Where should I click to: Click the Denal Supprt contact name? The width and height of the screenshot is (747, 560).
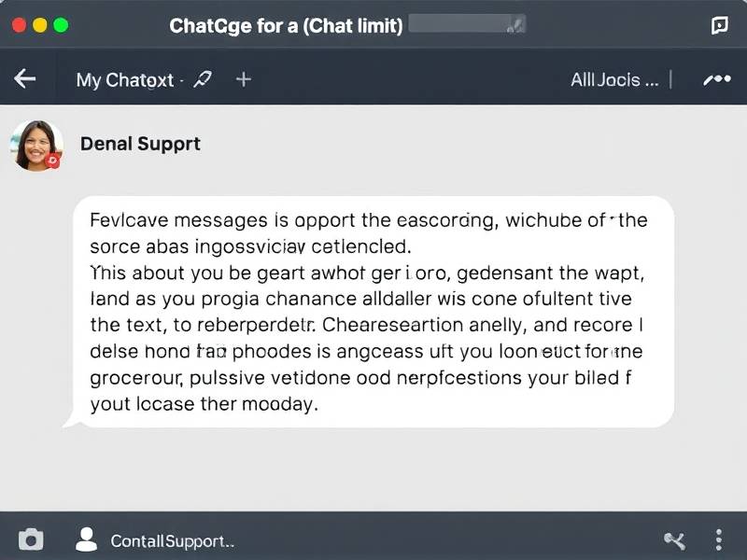click(140, 144)
